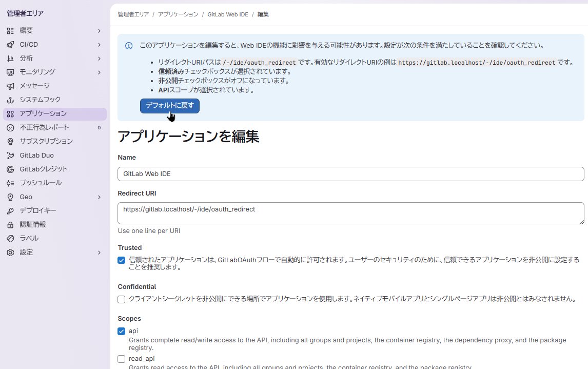Expand the 設定 menu chevron
Screen dimensions: 588x369
[99, 253]
